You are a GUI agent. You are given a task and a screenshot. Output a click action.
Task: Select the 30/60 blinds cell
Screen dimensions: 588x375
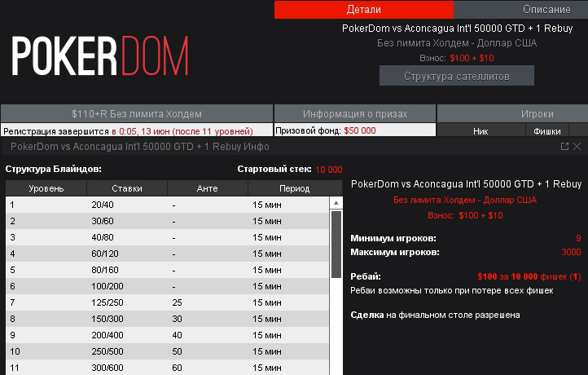103,221
